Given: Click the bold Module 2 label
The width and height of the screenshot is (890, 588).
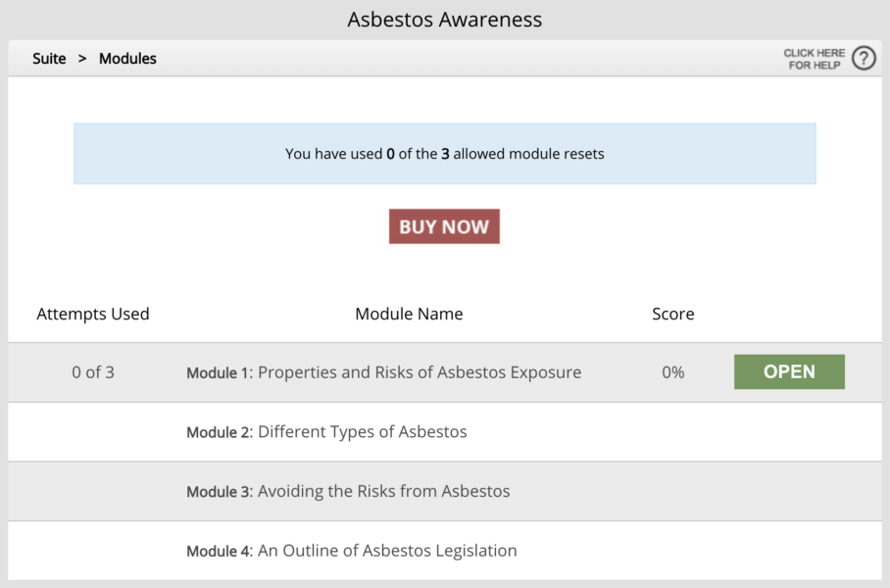Looking at the screenshot, I should click(218, 432).
